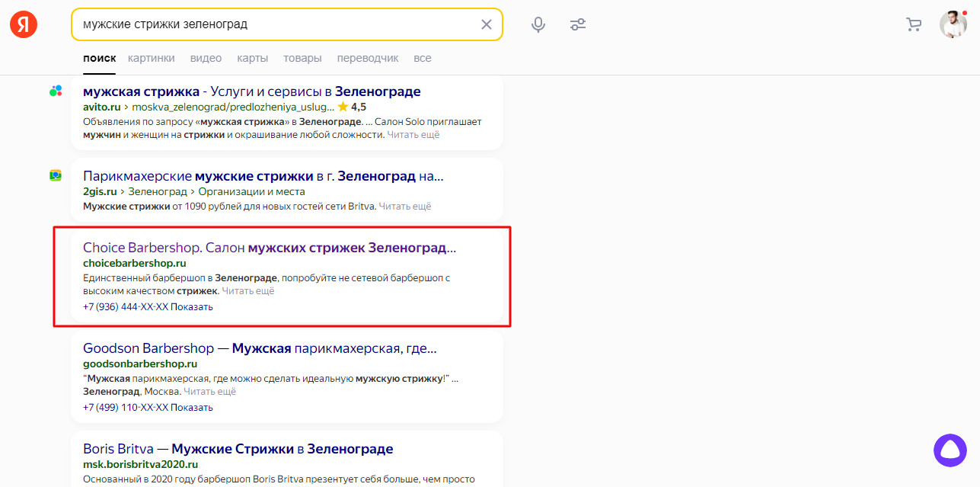This screenshot has height=487, width=980.
Task: Click the 2GIS favicon beside second result
Action: [56, 175]
